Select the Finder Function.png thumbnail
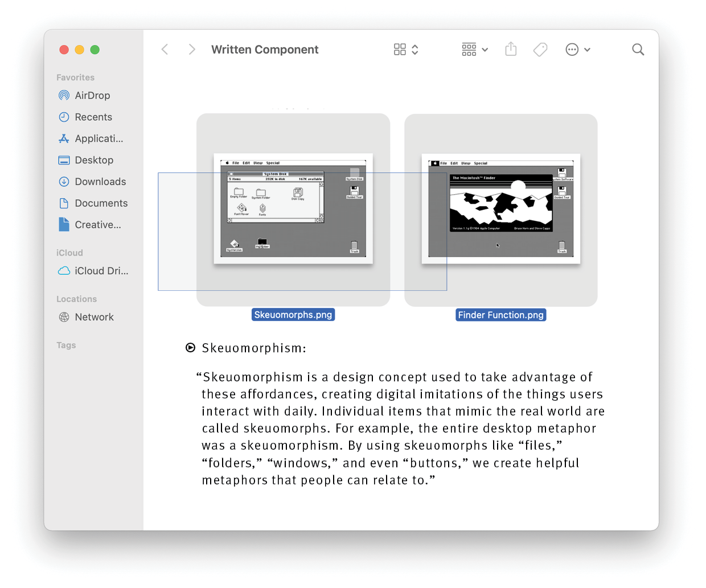The width and height of the screenshot is (706, 588). [501, 209]
